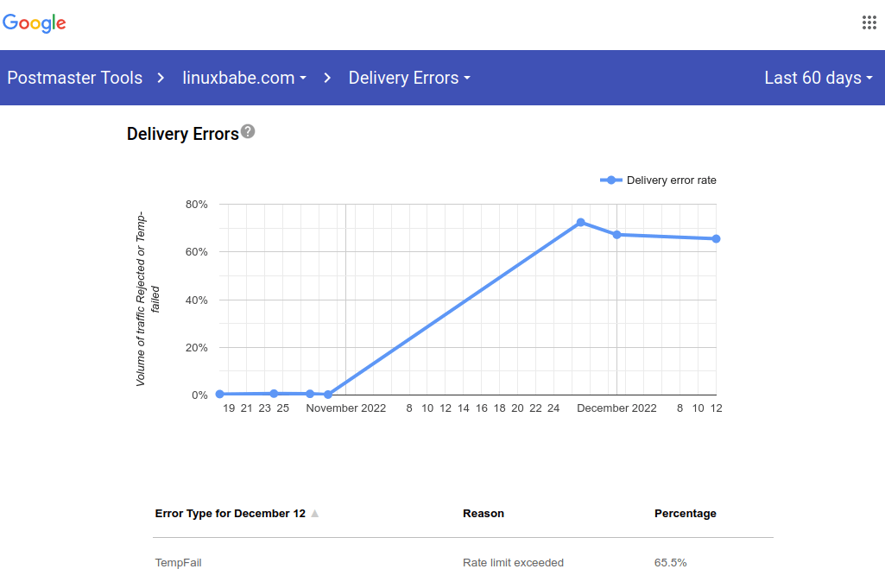
Task: Click the chevron right after linuxbabe.com
Action: 327,78
